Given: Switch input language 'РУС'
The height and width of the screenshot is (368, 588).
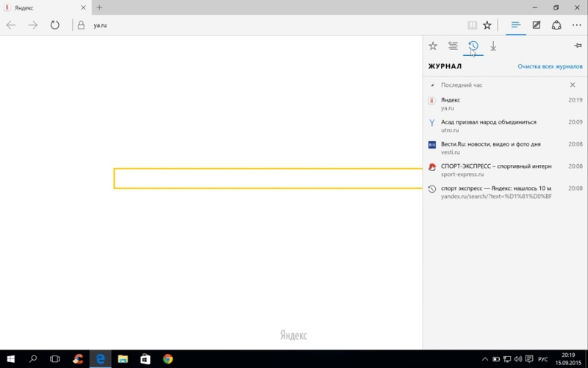Looking at the screenshot, I should pyautogui.click(x=542, y=359).
